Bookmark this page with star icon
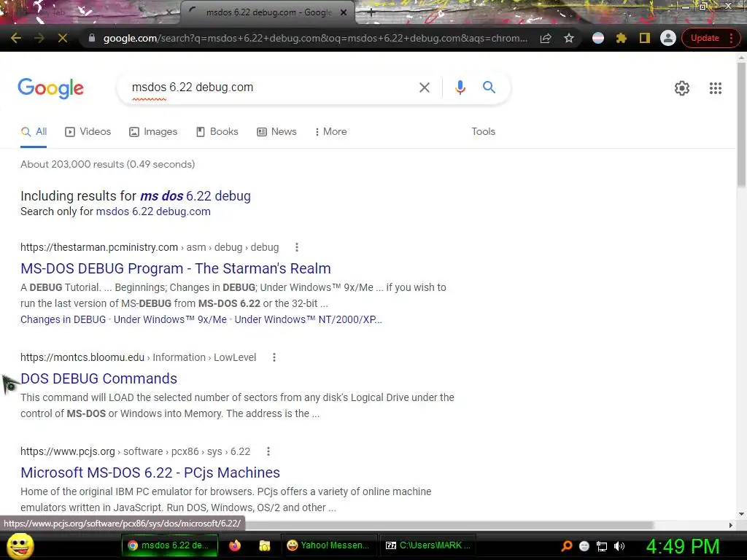 pos(569,38)
